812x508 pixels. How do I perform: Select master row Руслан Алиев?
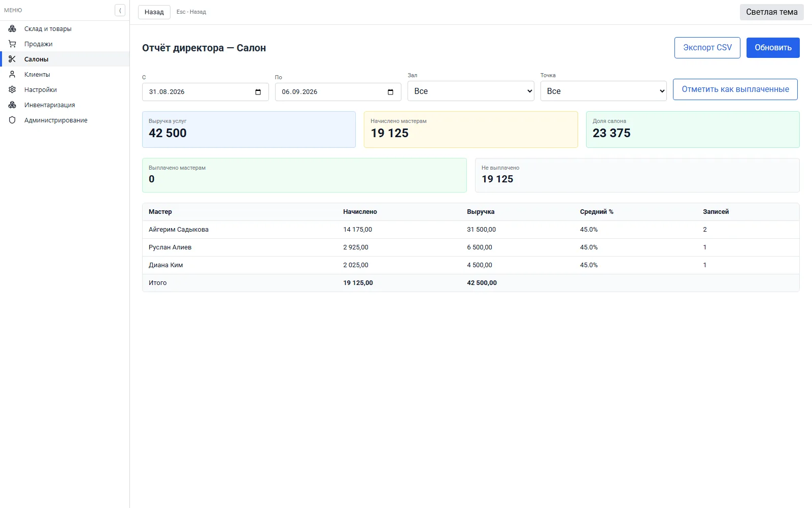pyautogui.click(x=470, y=247)
